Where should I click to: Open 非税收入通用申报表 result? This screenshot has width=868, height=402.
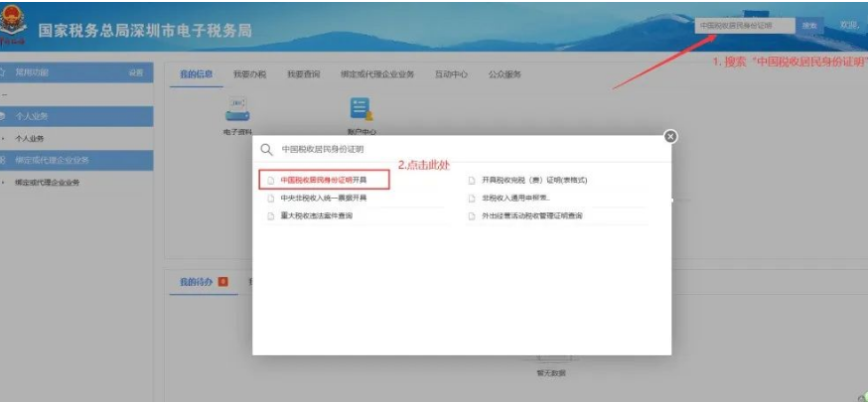point(515,198)
